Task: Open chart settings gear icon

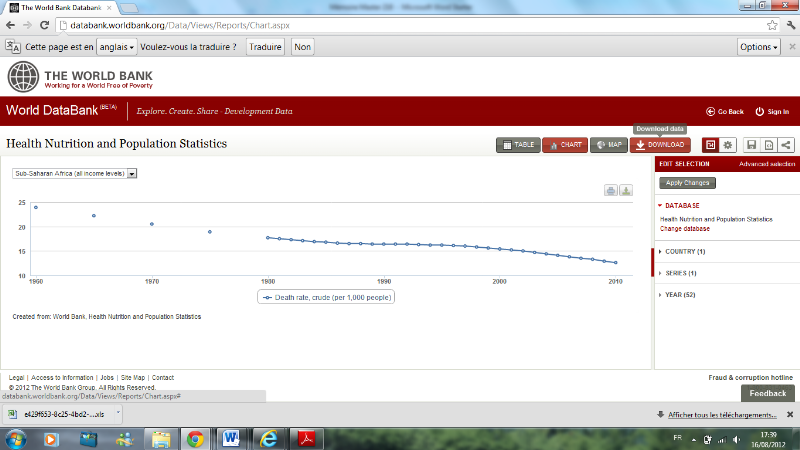Action: pos(728,145)
